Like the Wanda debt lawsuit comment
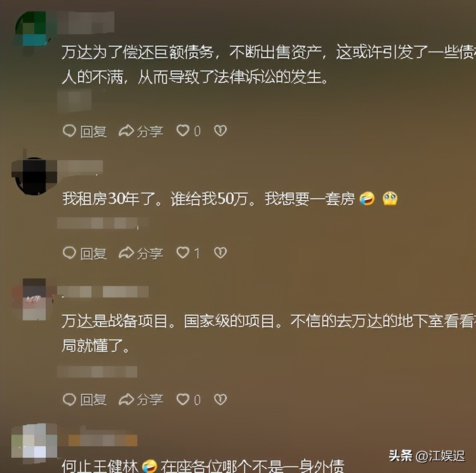The image size is (476, 473). (x=188, y=131)
